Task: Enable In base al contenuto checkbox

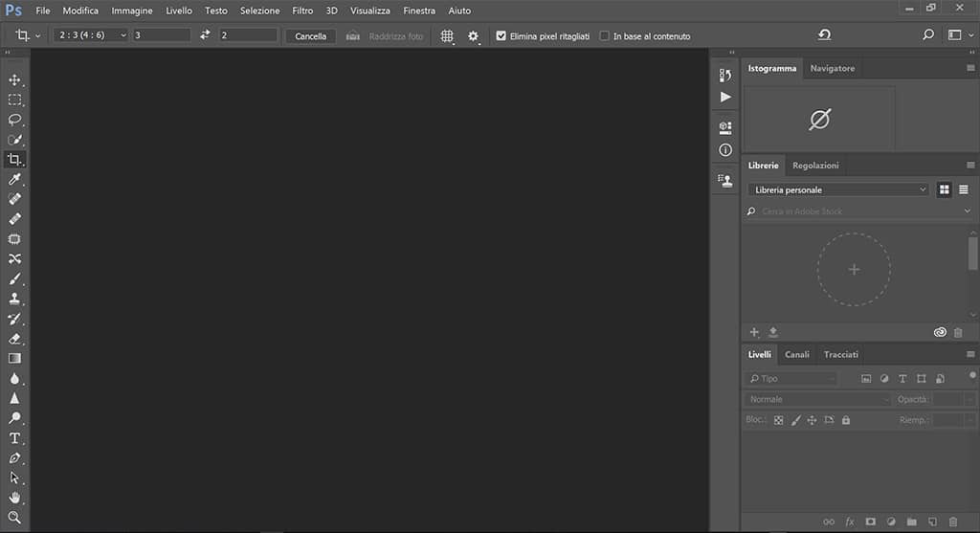Action: 605,36
